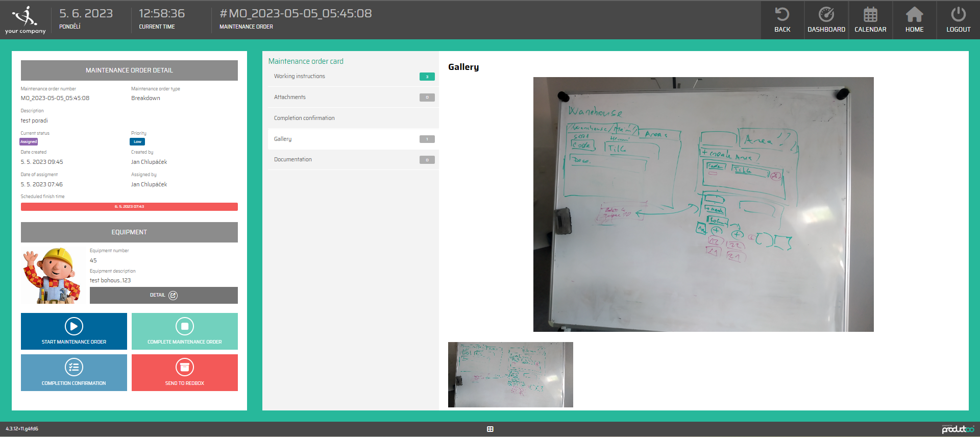Expand the Documentation section

(x=353, y=160)
